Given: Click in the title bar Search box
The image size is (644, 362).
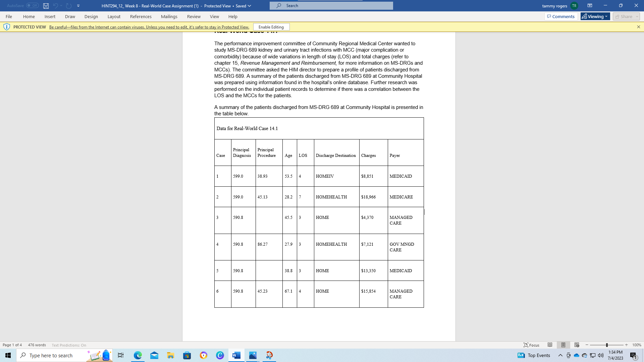Looking at the screenshot, I should tap(331, 6).
